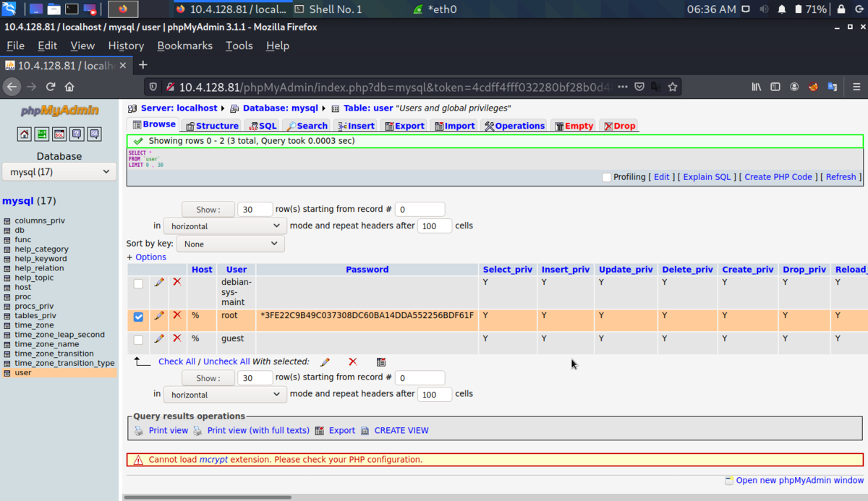Open Sort by key dropdown

tap(231, 244)
